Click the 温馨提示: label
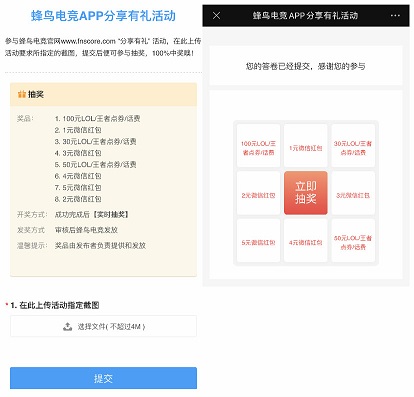The width and height of the screenshot is (414, 397). [32, 246]
